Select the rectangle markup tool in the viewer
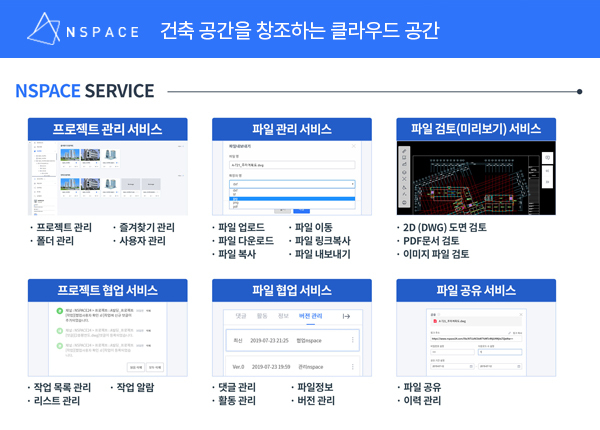Image resolution: width=600 pixels, height=430 pixels. coord(404,158)
